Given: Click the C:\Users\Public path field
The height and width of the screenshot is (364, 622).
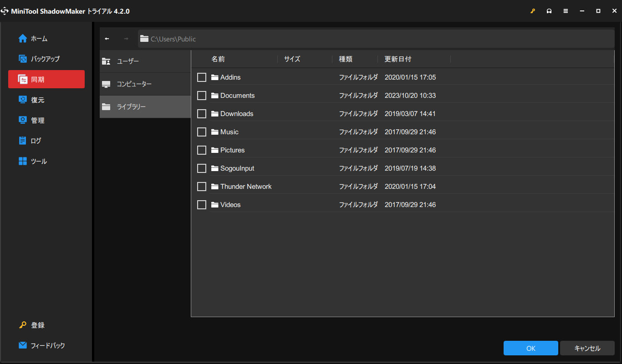Looking at the screenshot, I should pos(376,39).
